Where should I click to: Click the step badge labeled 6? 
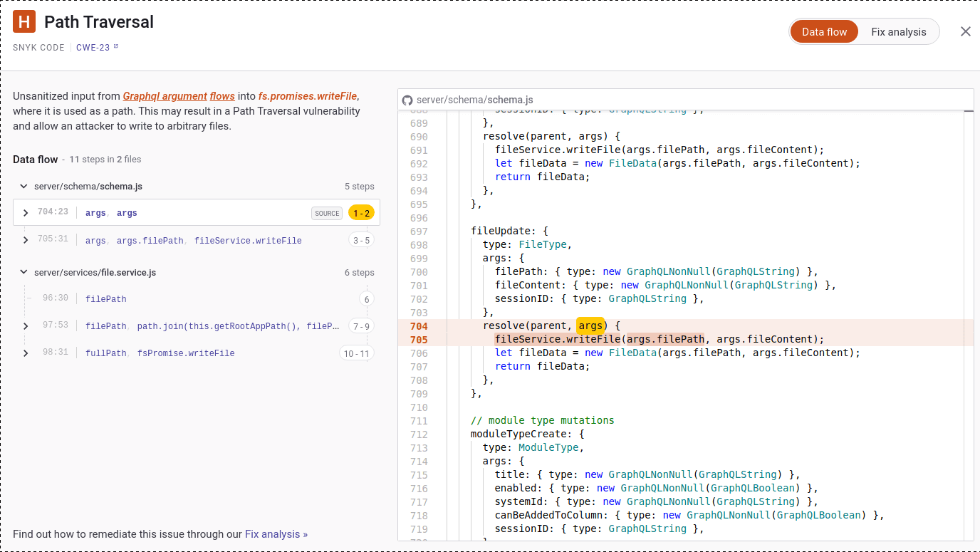pyautogui.click(x=366, y=298)
